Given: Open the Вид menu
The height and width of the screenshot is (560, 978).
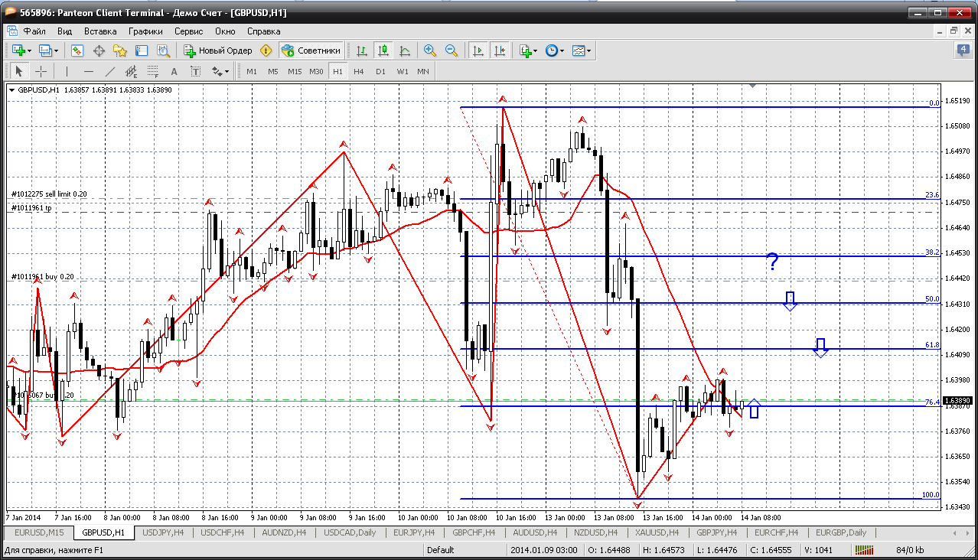Looking at the screenshot, I should coord(65,31).
